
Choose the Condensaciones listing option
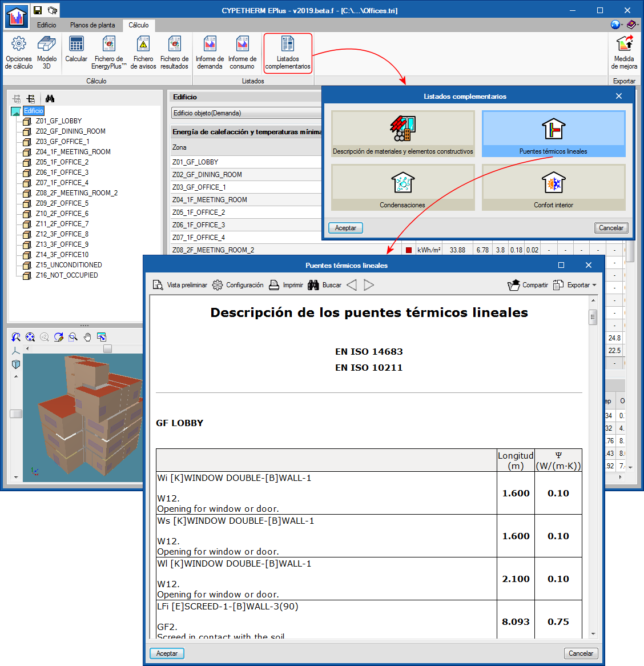(x=403, y=187)
